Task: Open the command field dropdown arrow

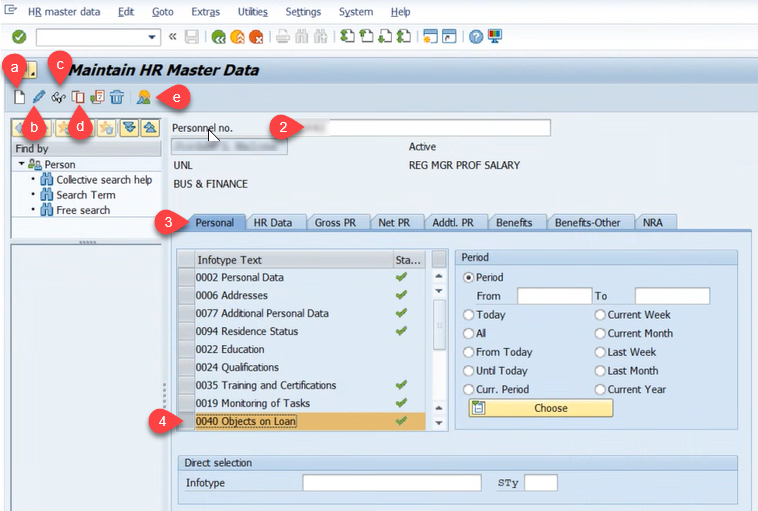Action: (x=152, y=37)
